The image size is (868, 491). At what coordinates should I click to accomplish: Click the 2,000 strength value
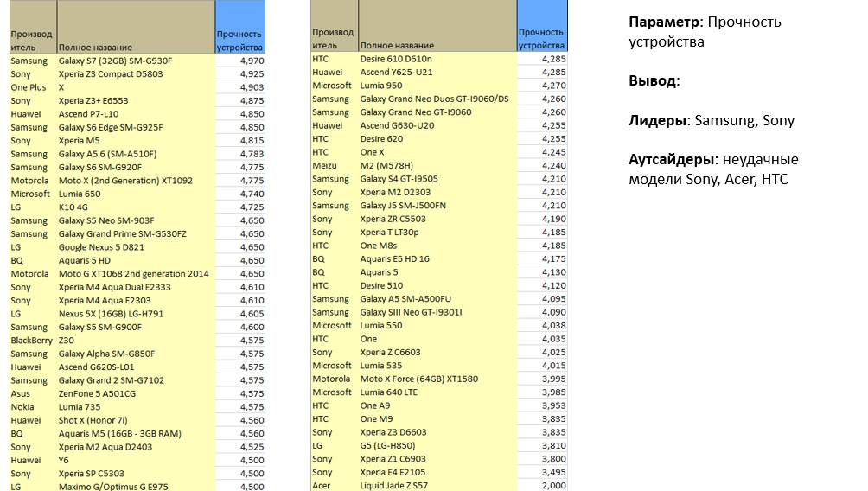tap(553, 486)
